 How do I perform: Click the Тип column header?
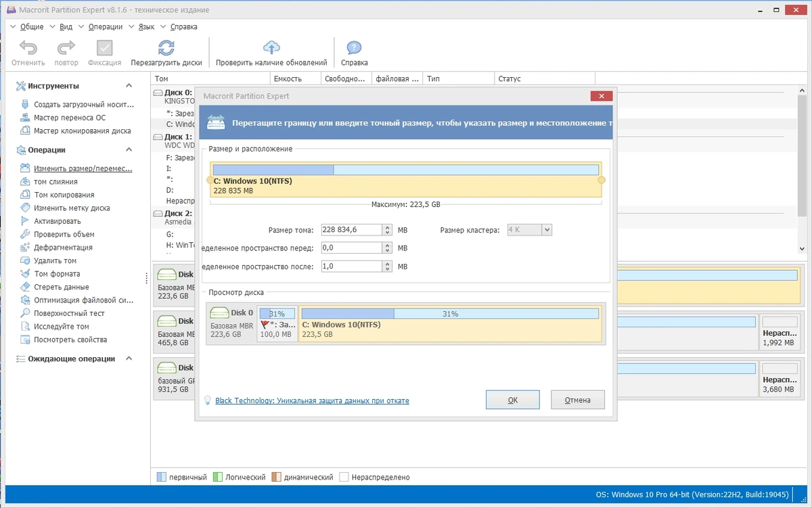(458, 78)
